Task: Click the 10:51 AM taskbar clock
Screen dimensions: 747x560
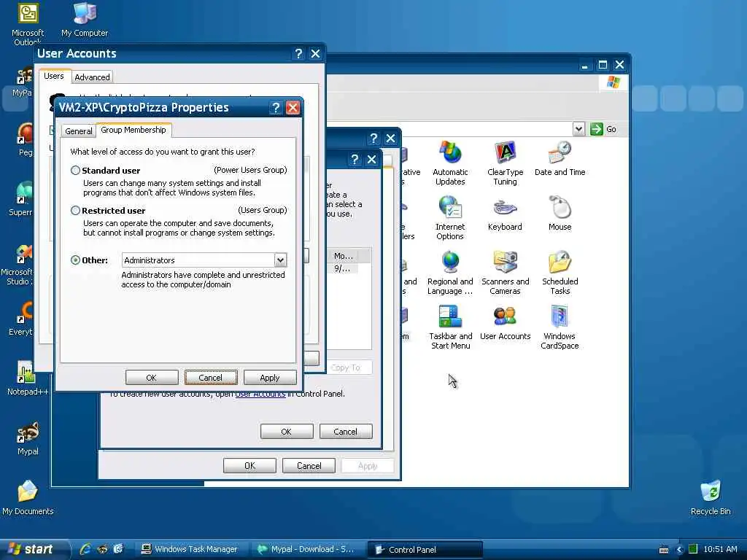Action: (720, 550)
